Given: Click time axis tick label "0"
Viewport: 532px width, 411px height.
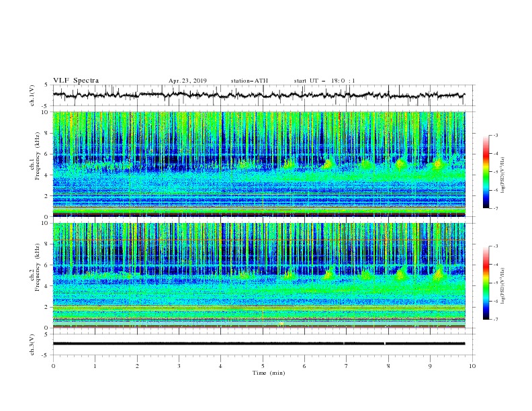Looking at the screenshot, I should [x=53, y=366].
